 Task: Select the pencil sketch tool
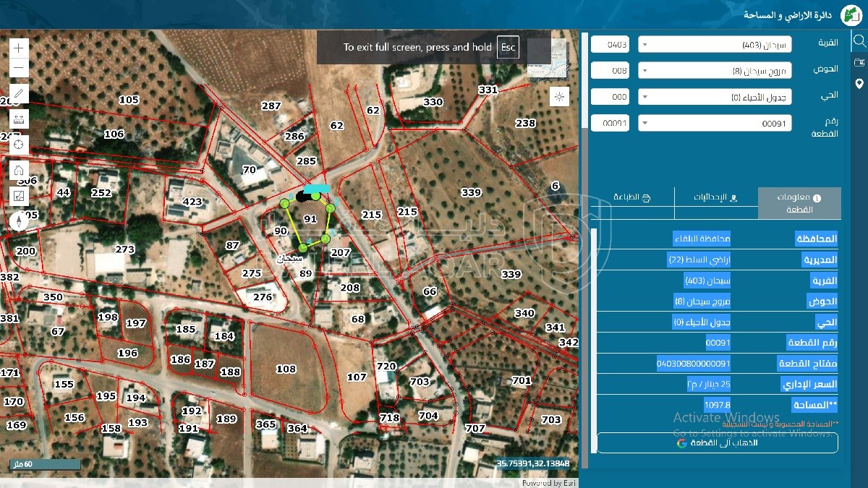pyautogui.click(x=19, y=94)
